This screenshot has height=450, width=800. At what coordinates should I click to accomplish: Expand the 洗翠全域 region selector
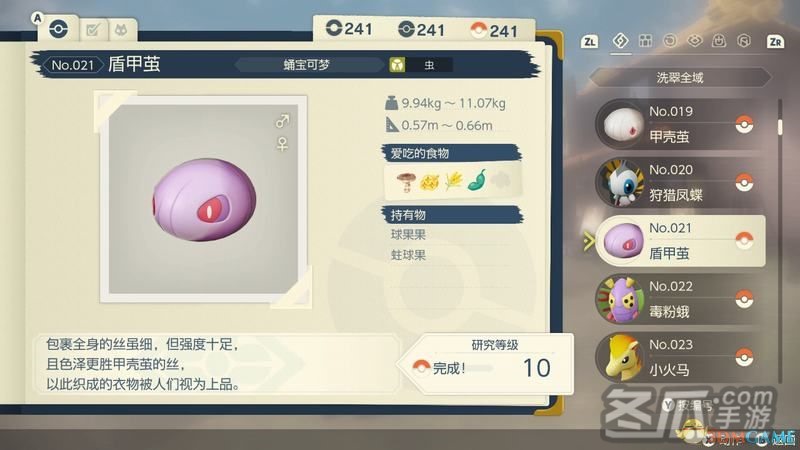[x=680, y=78]
